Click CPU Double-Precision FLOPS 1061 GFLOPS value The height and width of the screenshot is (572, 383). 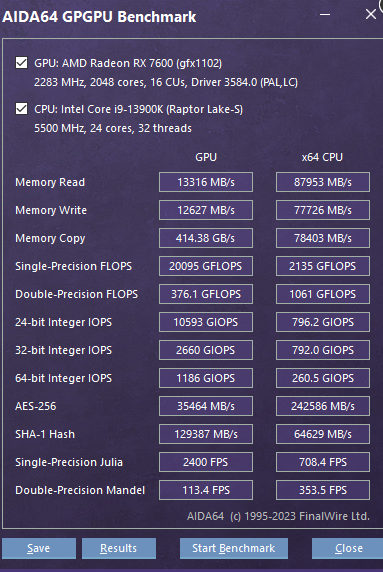click(x=323, y=294)
